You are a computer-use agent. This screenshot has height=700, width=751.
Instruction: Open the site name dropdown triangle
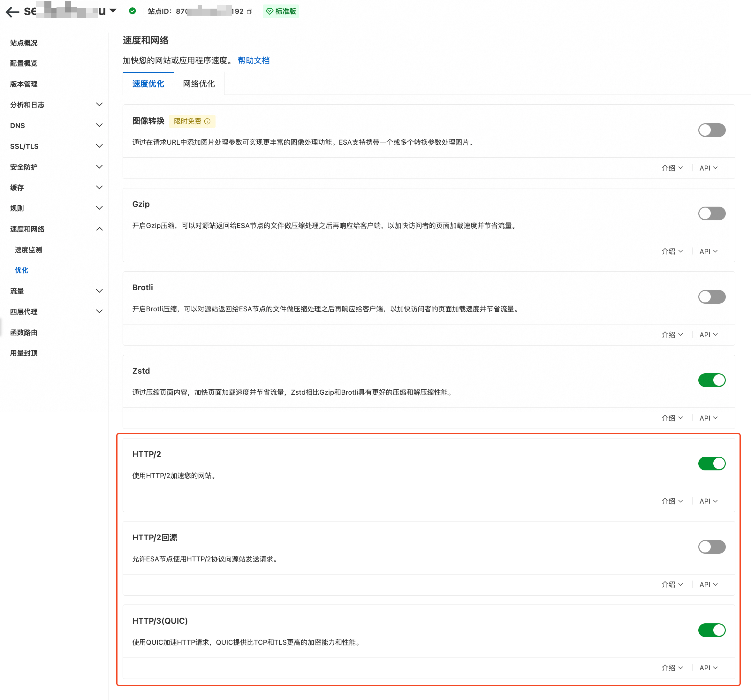113,11
